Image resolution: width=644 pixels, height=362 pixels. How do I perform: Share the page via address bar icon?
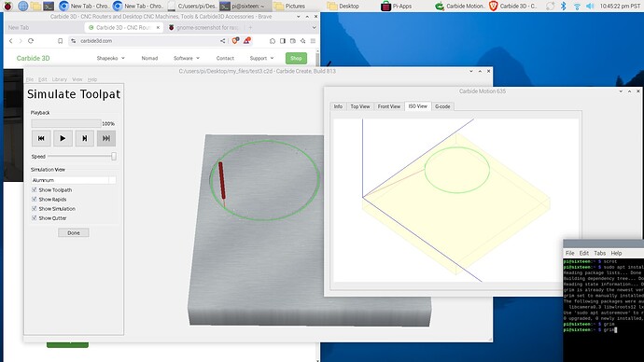click(223, 41)
